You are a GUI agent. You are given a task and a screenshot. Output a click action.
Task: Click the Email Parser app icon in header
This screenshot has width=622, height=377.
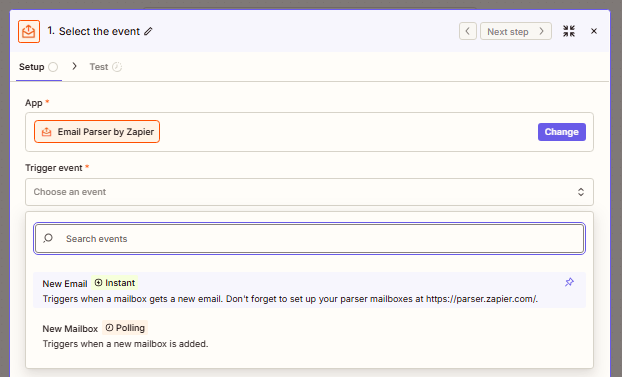(29, 31)
